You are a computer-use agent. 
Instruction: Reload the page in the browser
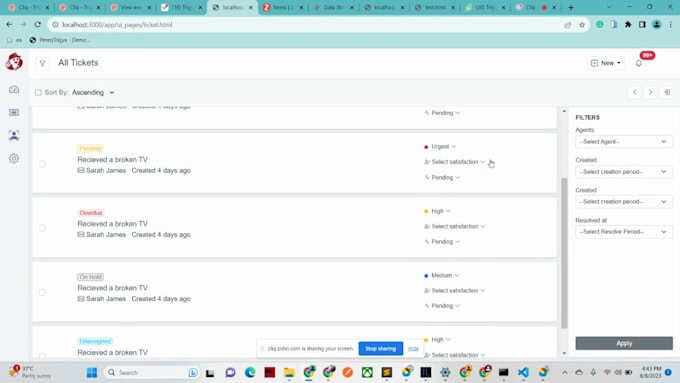coord(38,25)
